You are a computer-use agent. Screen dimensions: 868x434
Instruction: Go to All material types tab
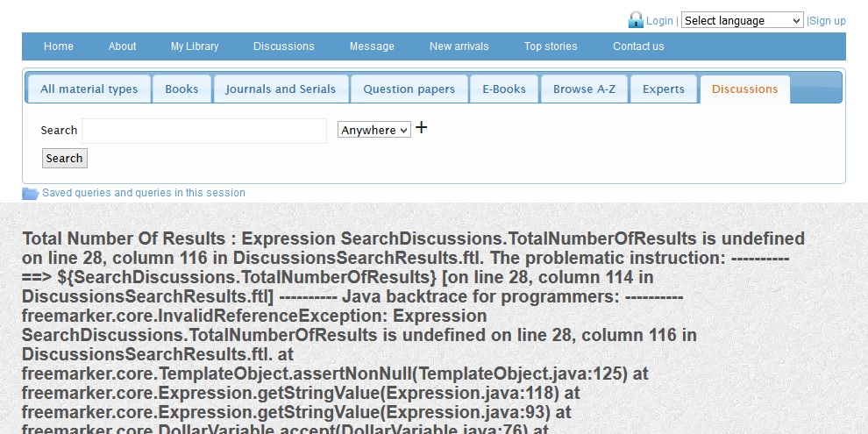pyautogui.click(x=89, y=89)
